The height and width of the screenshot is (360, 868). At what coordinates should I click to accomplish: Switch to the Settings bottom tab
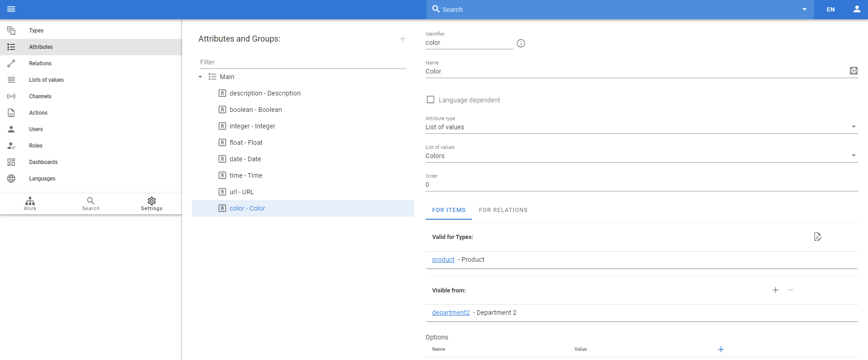click(x=152, y=204)
